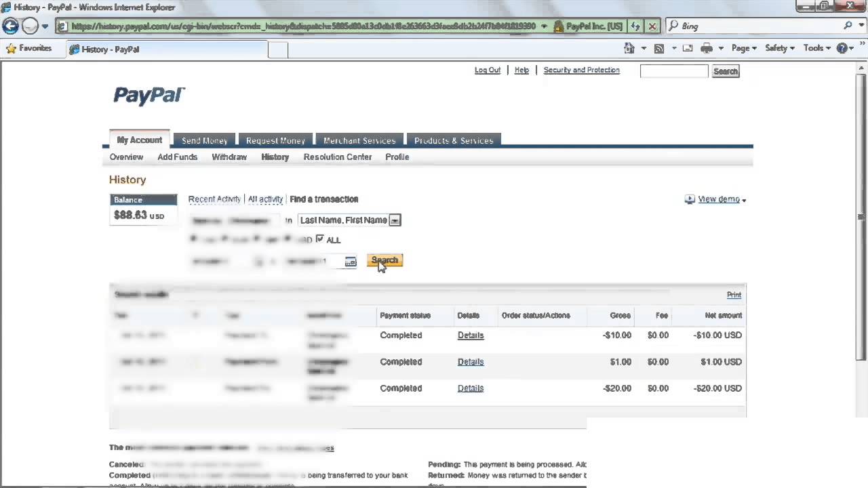Open the Products & Services tab
Screen dimensions: 868x488
(454, 140)
